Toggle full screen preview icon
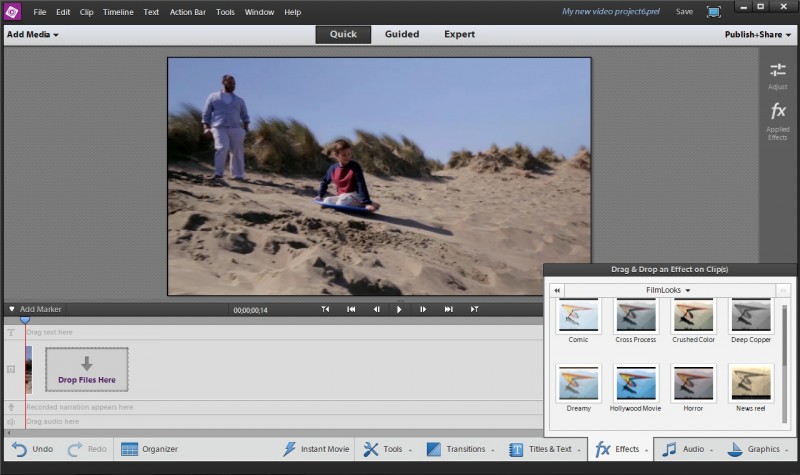Viewport: 800px width, 475px height. tap(713, 11)
